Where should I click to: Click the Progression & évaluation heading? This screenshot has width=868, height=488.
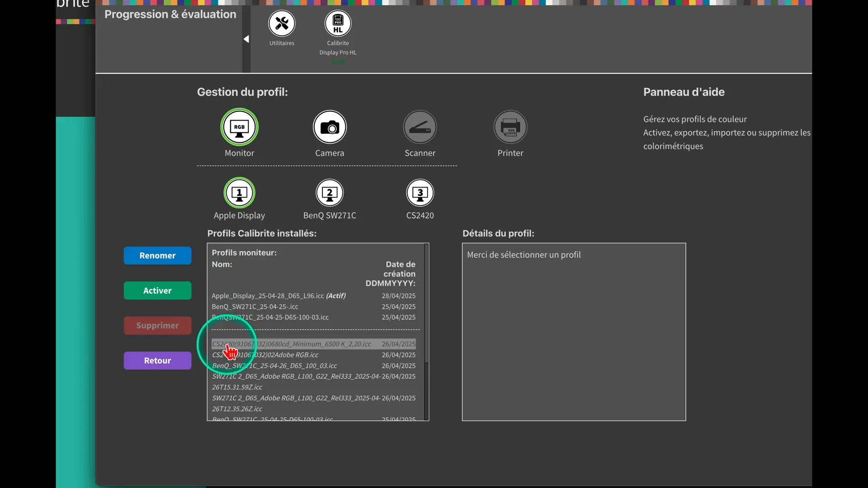(x=170, y=14)
